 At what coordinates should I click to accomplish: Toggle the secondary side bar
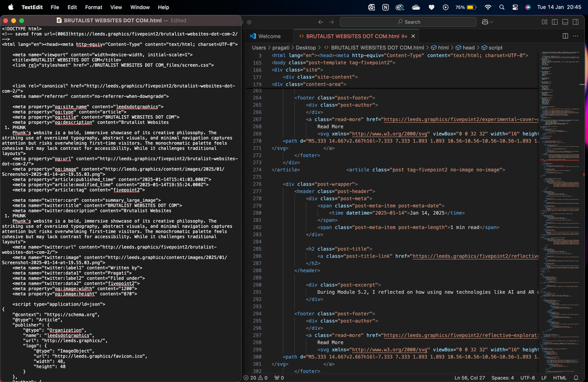coord(575,22)
